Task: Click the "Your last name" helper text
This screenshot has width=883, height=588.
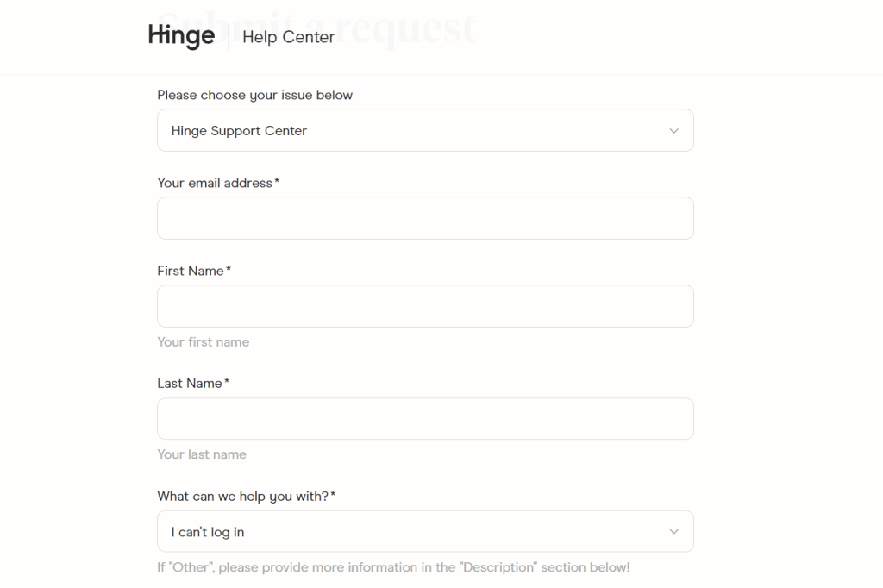Action: pyautogui.click(x=202, y=454)
